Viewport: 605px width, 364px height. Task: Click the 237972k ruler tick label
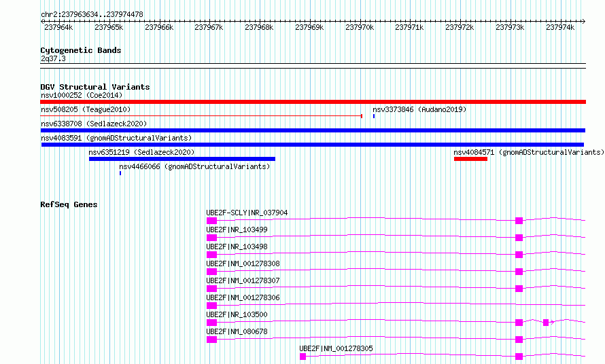[460, 27]
